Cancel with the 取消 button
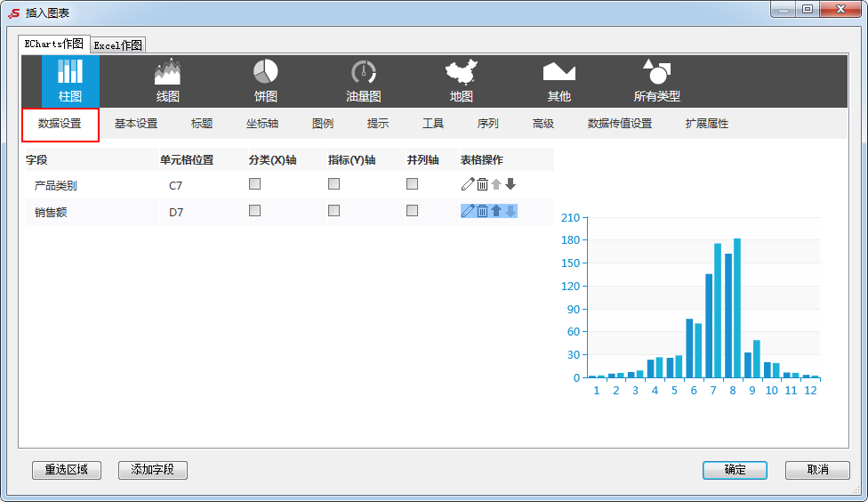The height and width of the screenshot is (502, 868). 817,470
